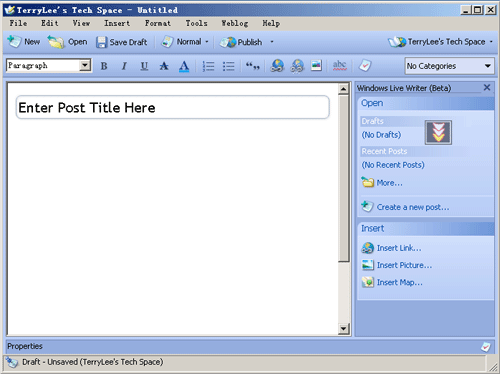Viewport: 500px width, 374px height.
Task: Click the remove hyperlink toolbar icon
Action: click(x=297, y=66)
